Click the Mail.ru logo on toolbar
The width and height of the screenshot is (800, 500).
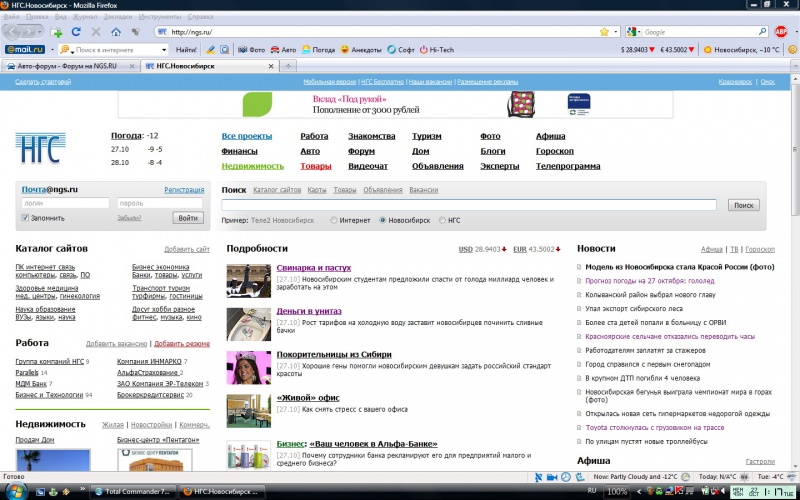25,49
